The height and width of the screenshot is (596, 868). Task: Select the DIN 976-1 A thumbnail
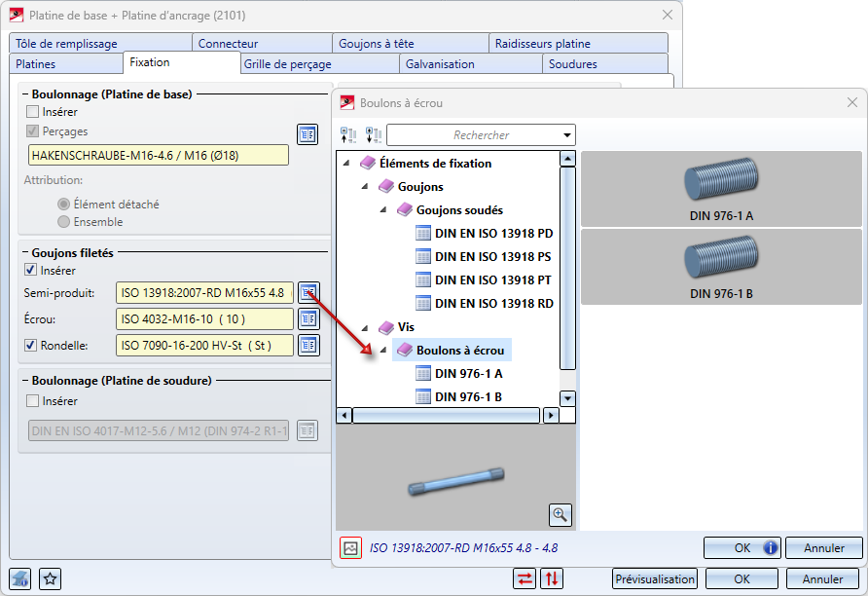pos(721,188)
